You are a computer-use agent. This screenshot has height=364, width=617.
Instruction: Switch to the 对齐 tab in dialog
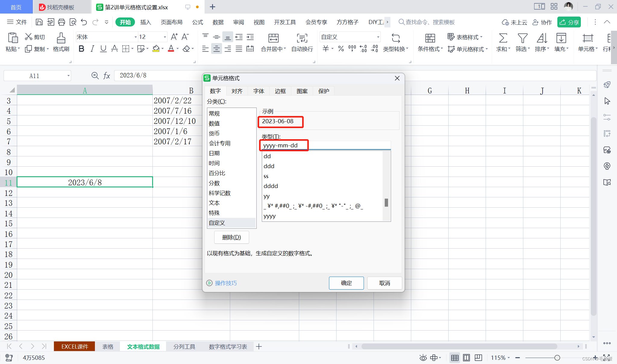coord(237,91)
